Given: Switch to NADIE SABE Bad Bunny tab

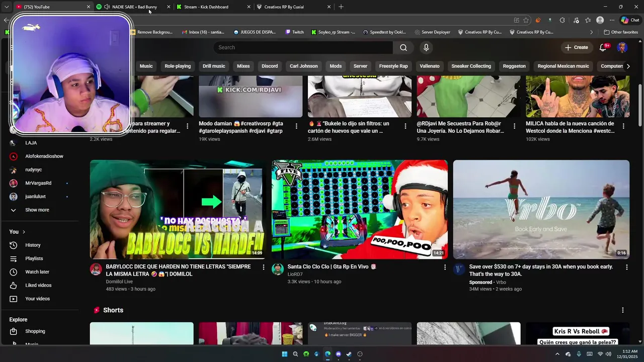Looking at the screenshot, I should tap(134, 7).
